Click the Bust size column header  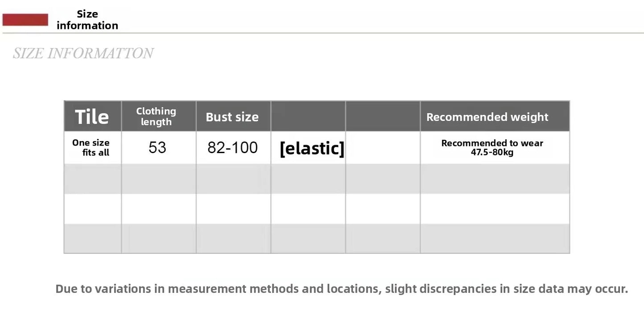point(232,117)
